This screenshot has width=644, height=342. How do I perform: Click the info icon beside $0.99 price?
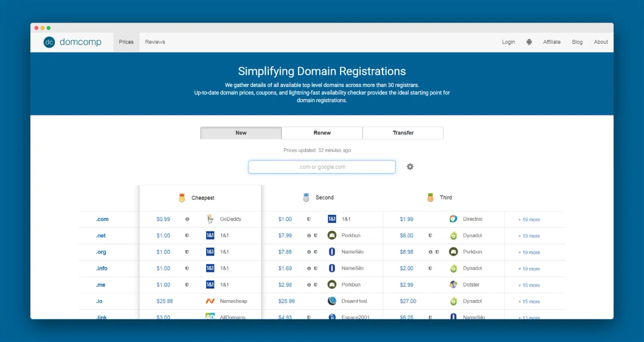coord(187,219)
